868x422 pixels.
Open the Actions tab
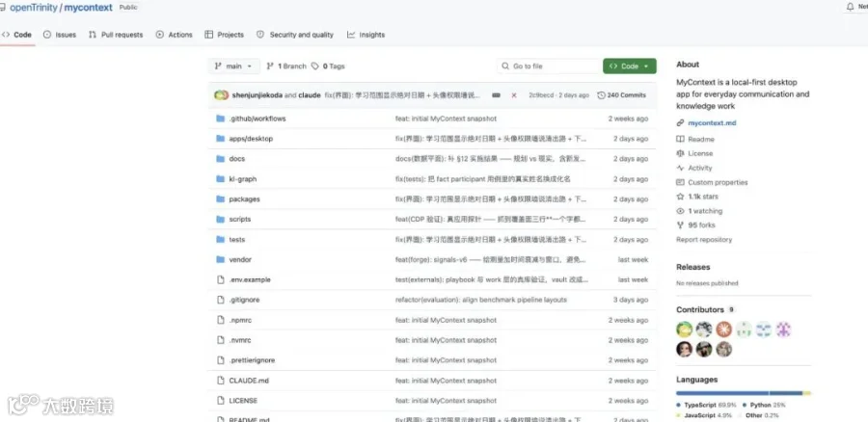click(x=174, y=35)
